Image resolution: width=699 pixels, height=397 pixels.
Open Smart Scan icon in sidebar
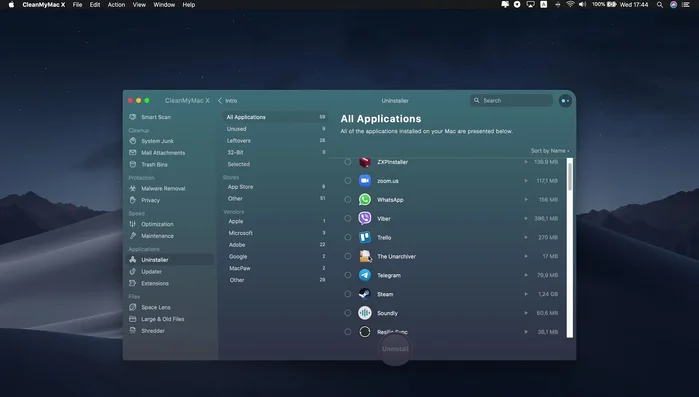click(132, 117)
